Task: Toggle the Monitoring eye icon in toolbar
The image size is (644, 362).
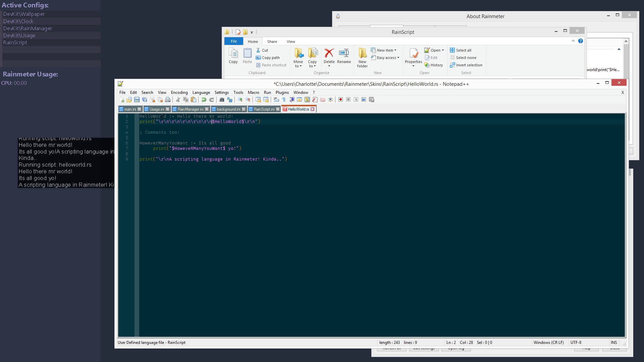Action: click(330, 100)
